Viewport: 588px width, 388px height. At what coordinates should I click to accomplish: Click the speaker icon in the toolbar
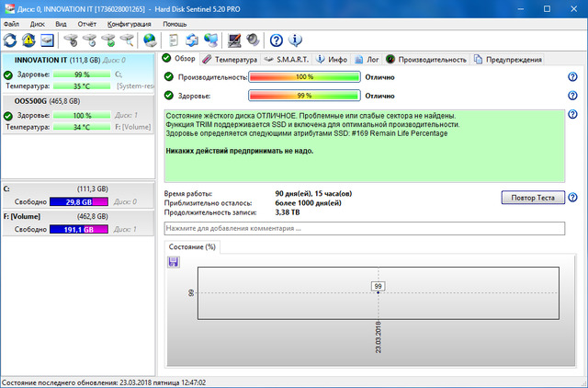(251, 40)
